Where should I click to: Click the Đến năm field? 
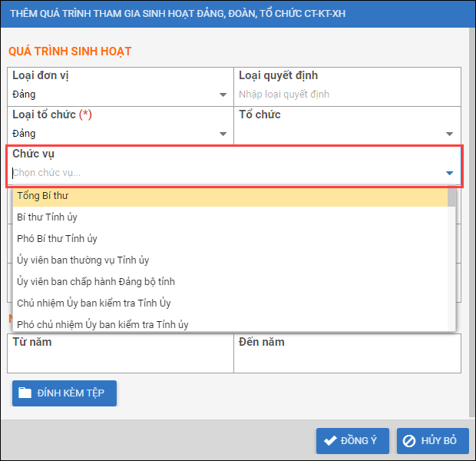pyautogui.click(x=347, y=360)
